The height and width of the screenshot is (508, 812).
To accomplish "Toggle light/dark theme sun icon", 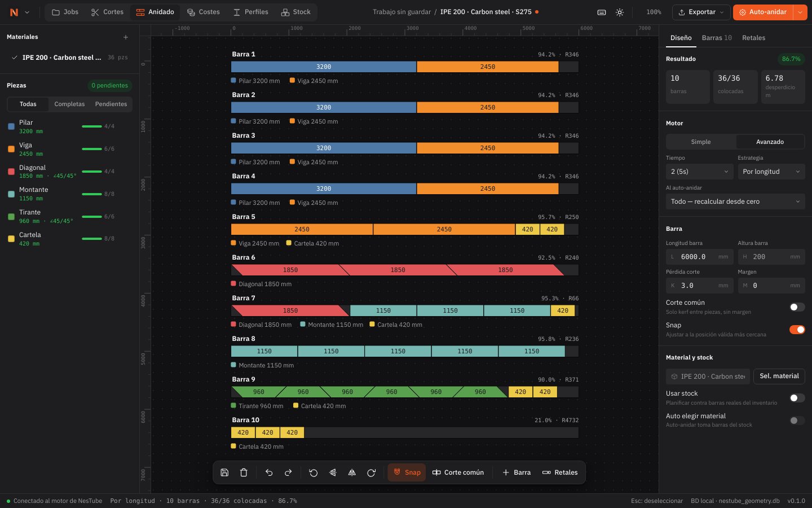I will coord(620,12).
